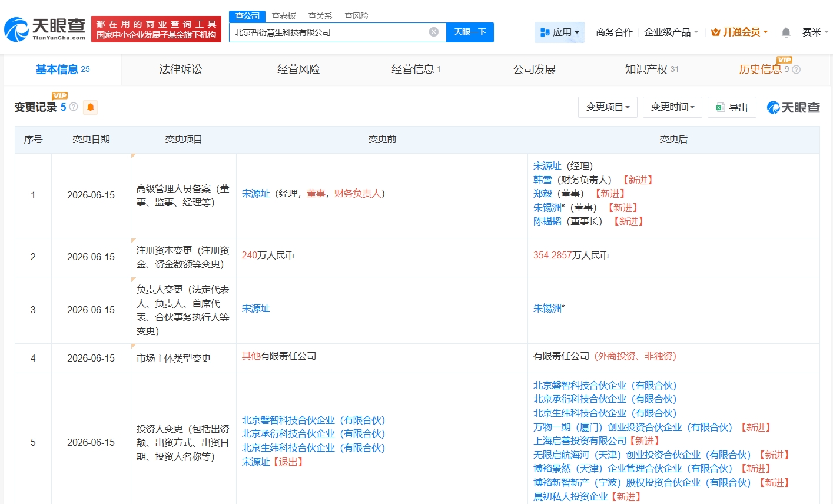Open 万物一期（厦门）创业投资合伙企业 link
833x504 pixels.
tap(633, 427)
